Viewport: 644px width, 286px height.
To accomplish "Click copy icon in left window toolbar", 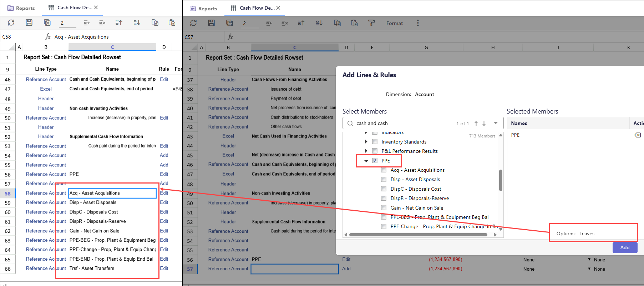I will [155, 22].
